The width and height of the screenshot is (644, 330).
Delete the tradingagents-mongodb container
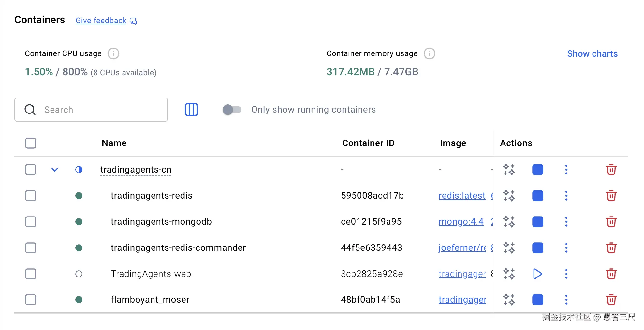coord(611,222)
